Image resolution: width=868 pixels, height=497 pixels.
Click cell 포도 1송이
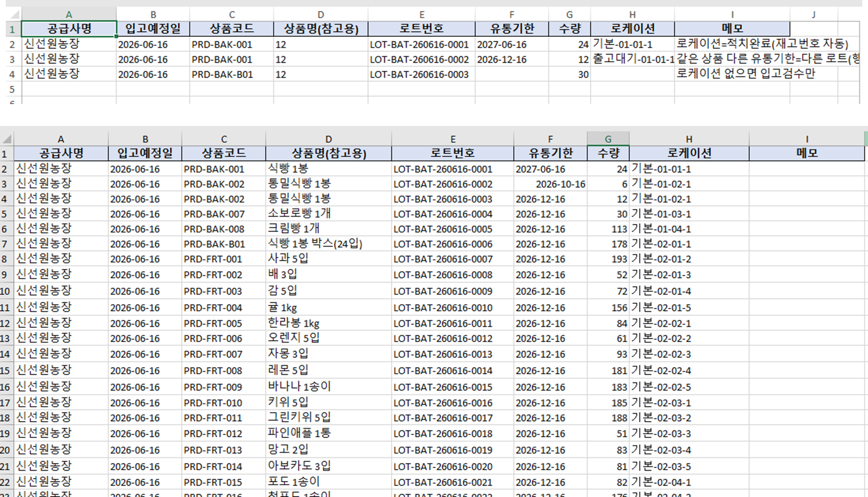pyautogui.click(x=328, y=482)
